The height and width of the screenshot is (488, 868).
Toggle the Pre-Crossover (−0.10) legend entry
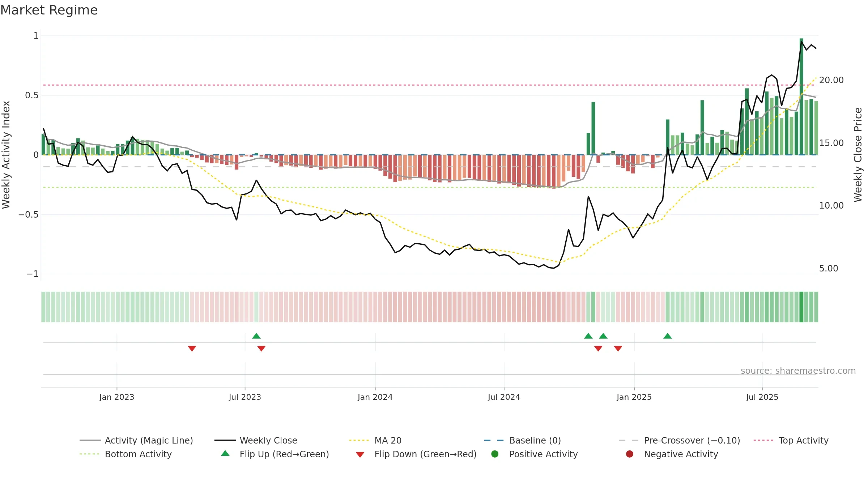click(679, 440)
